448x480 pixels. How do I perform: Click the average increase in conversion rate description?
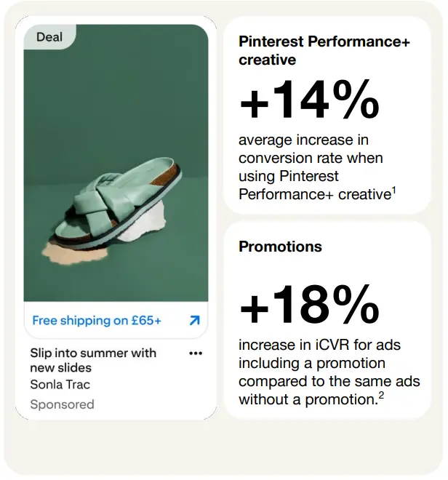(311, 166)
